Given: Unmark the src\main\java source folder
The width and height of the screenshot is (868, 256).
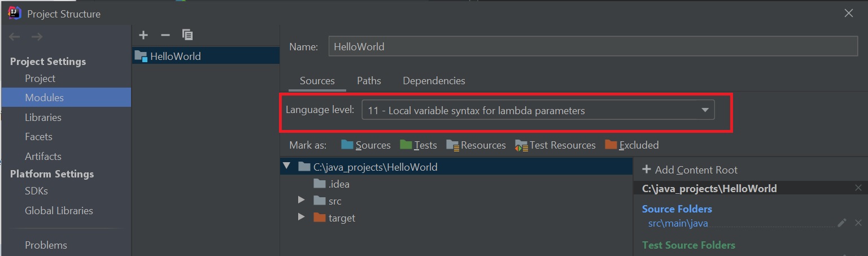Looking at the screenshot, I should (858, 223).
